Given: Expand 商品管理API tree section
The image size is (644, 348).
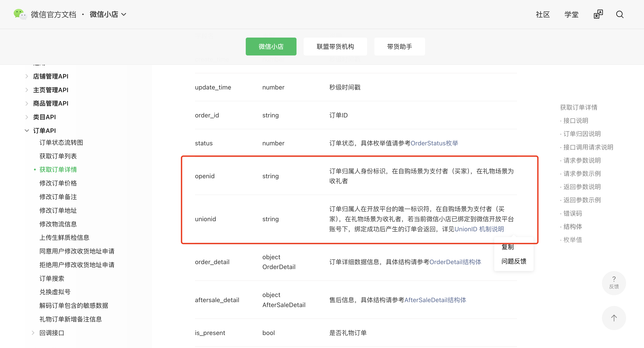Looking at the screenshot, I should click(x=27, y=103).
